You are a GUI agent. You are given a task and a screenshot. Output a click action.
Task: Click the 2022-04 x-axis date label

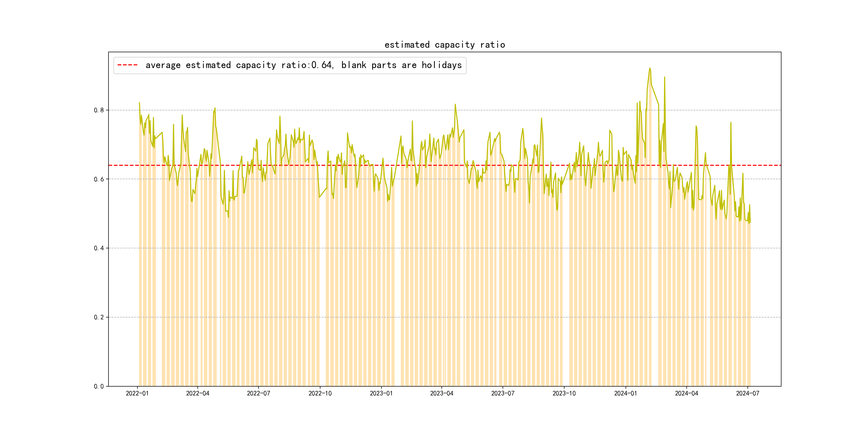(197, 394)
